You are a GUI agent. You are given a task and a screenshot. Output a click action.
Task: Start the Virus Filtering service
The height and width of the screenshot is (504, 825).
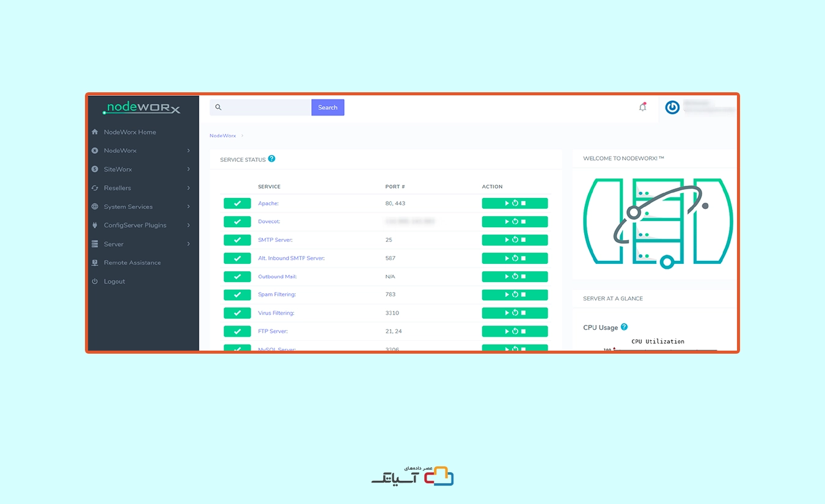tap(507, 313)
